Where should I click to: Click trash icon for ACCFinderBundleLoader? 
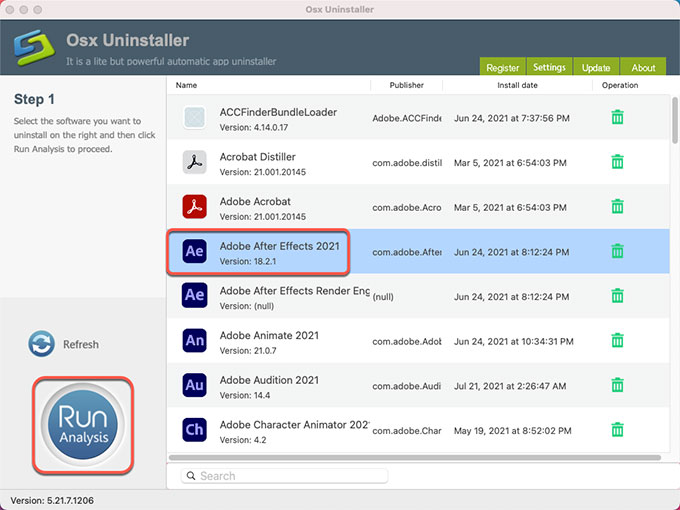617,117
